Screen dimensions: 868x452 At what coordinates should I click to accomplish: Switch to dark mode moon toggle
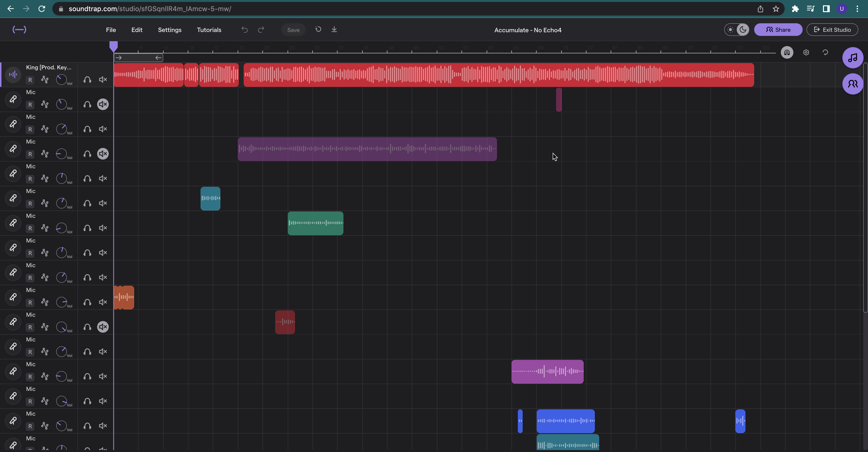(743, 30)
